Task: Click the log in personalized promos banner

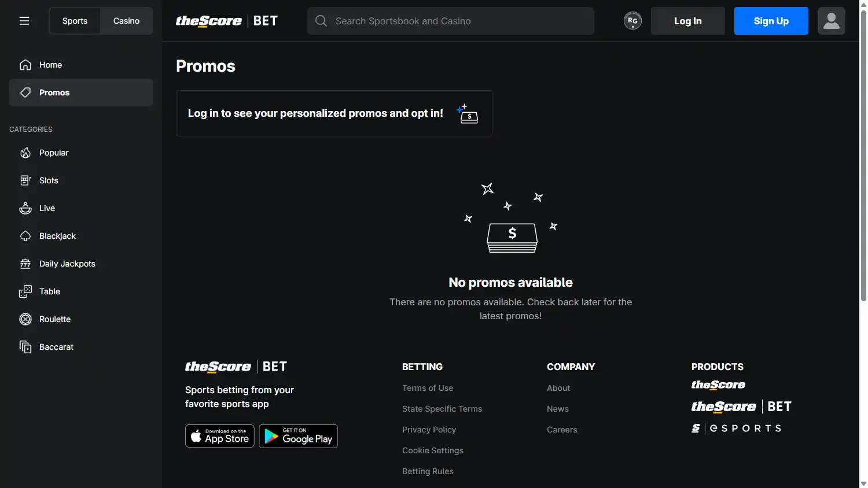Action: click(x=334, y=113)
